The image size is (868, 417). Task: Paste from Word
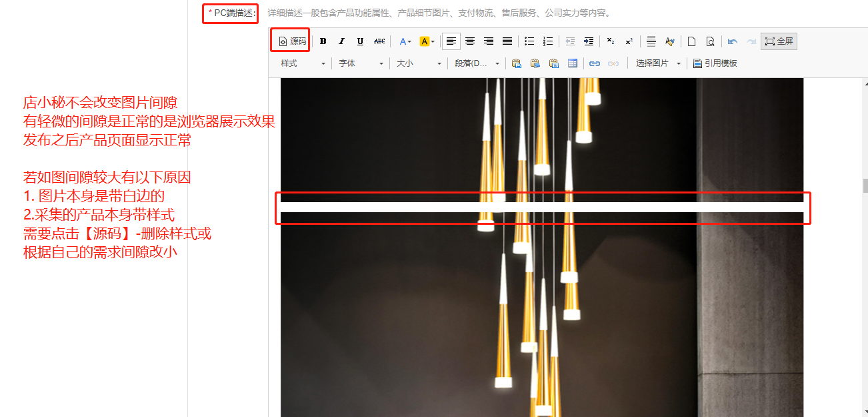554,63
